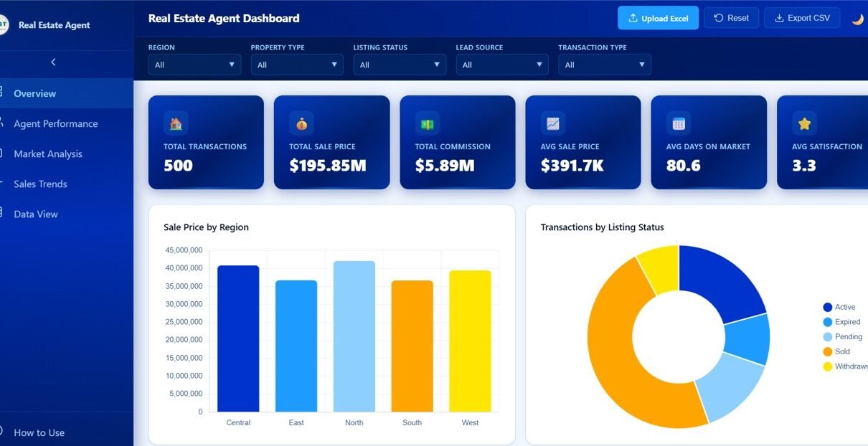Viewport: 868px width, 446px height.
Task: Select the orange South bar in chart
Action: pyautogui.click(x=412, y=346)
